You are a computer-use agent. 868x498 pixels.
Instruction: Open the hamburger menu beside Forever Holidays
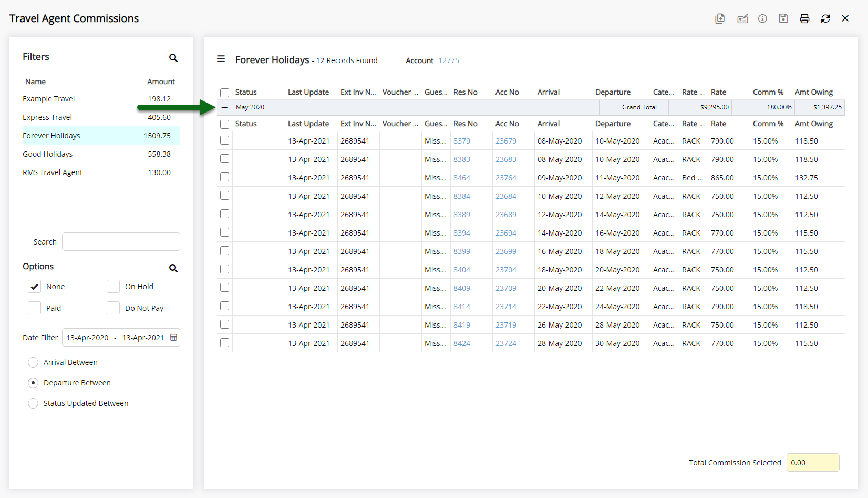coord(221,59)
